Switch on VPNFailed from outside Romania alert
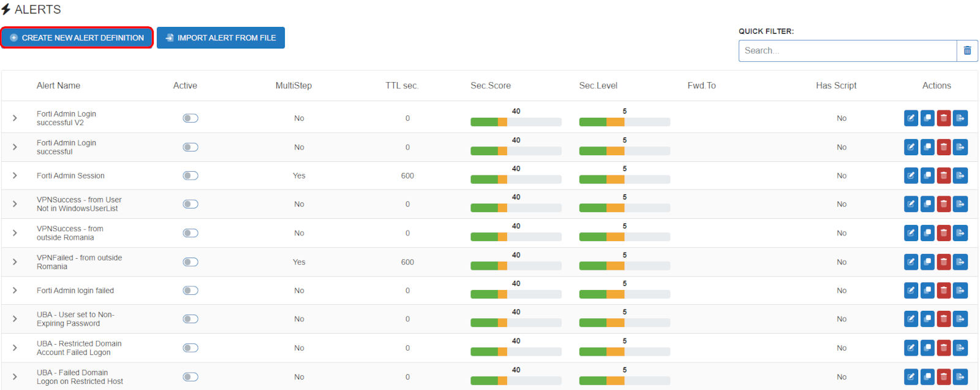The image size is (980, 390). (190, 262)
